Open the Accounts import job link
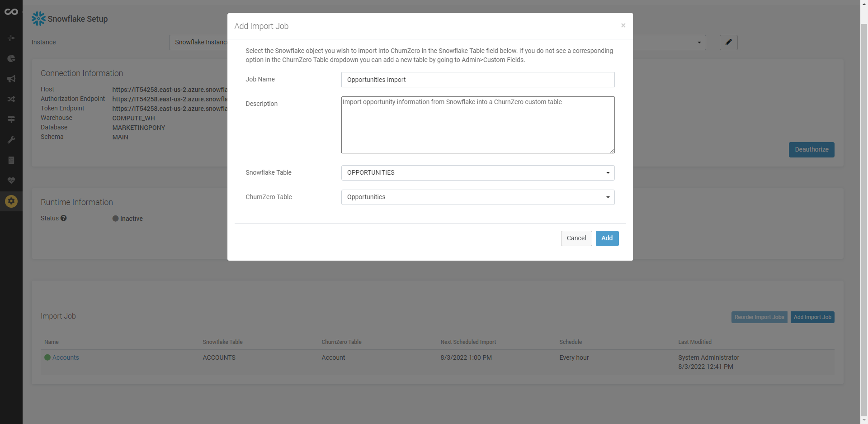 tap(66, 357)
